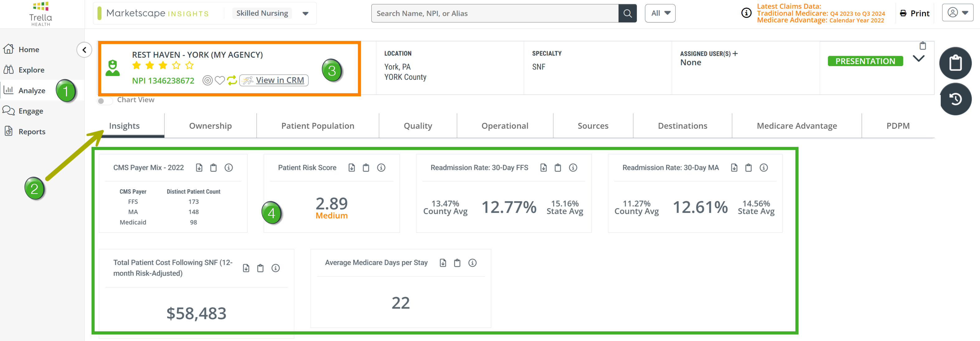Download Average Medicare Days per Stay card
The height and width of the screenshot is (341, 980).
443,263
